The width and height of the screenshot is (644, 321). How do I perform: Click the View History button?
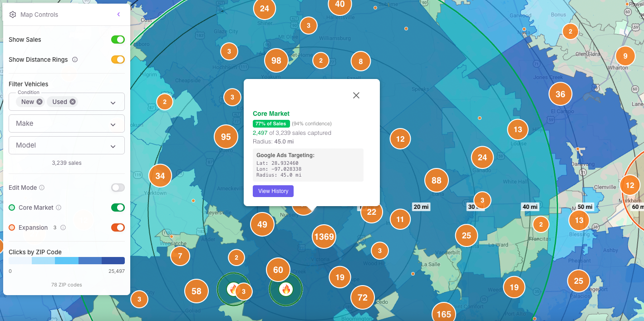click(x=273, y=191)
